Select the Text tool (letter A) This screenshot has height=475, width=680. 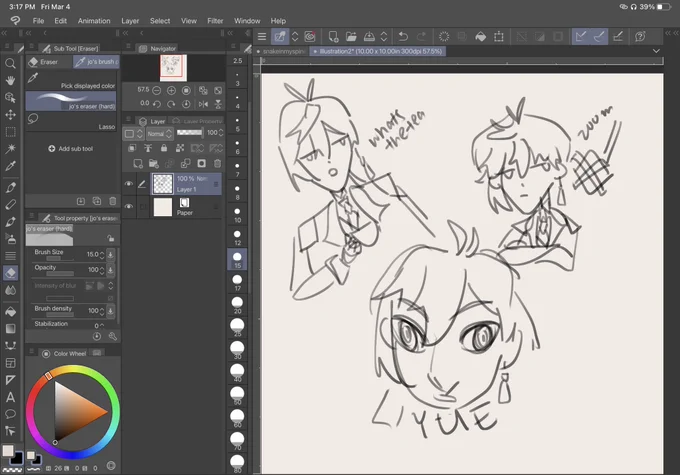coord(10,397)
